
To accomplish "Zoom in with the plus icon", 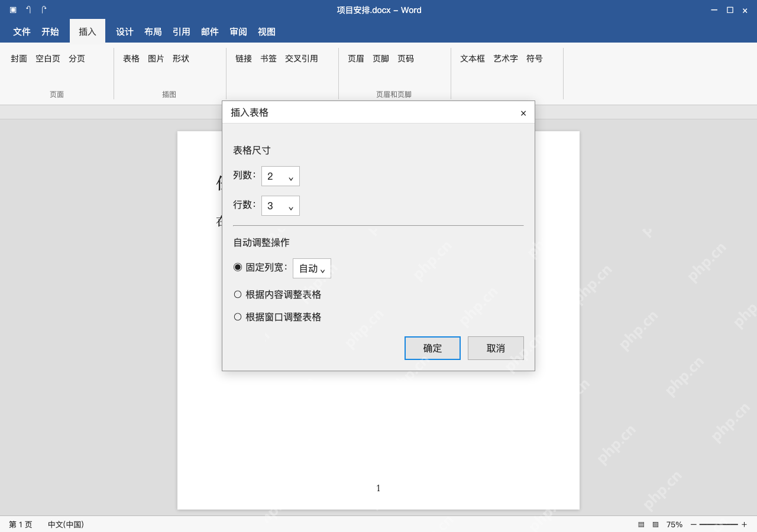I will point(744,524).
